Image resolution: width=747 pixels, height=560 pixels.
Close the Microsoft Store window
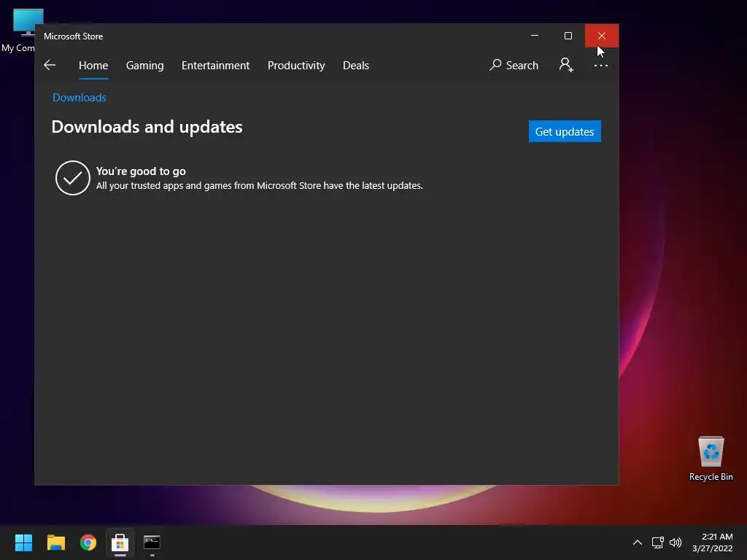(602, 36)
